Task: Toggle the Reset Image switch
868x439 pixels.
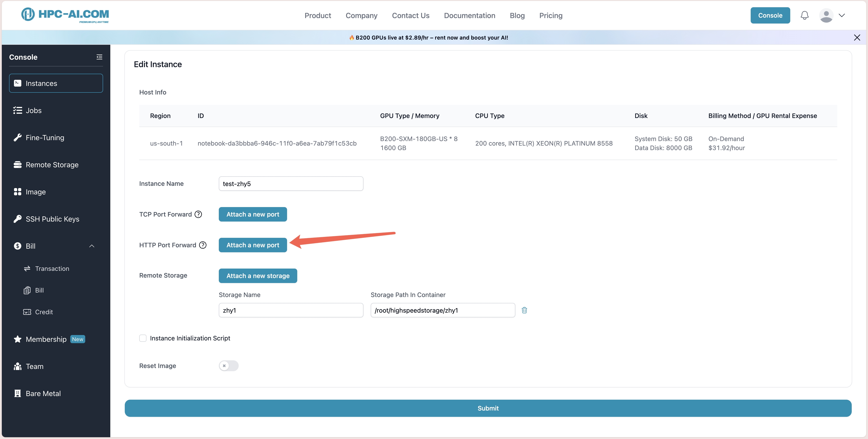Action: 229,366
